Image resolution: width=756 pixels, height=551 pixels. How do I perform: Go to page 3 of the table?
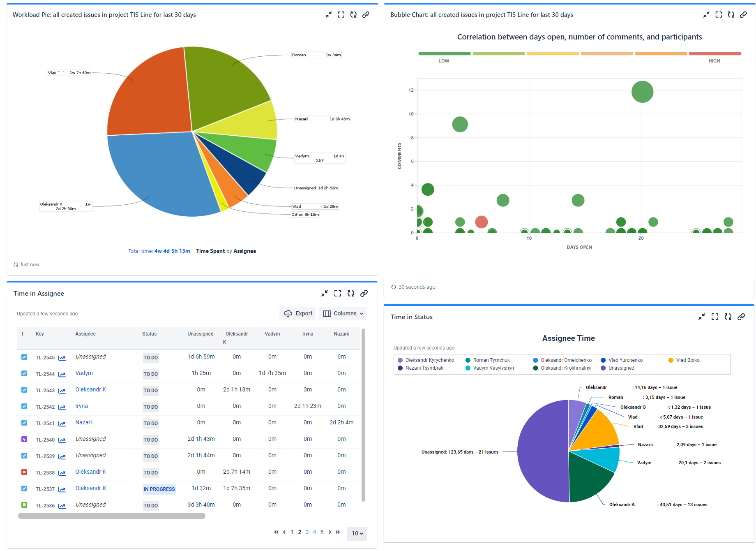coord(307,532)
